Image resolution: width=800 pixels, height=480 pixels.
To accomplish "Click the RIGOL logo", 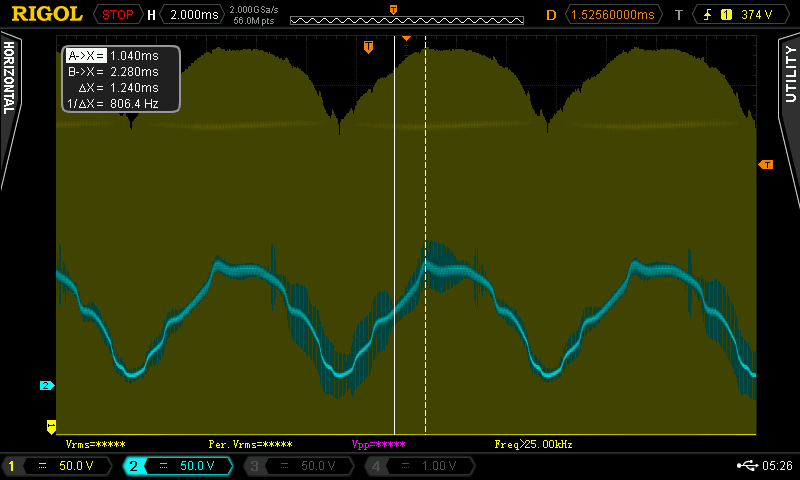I will click(x=47, y=14).
